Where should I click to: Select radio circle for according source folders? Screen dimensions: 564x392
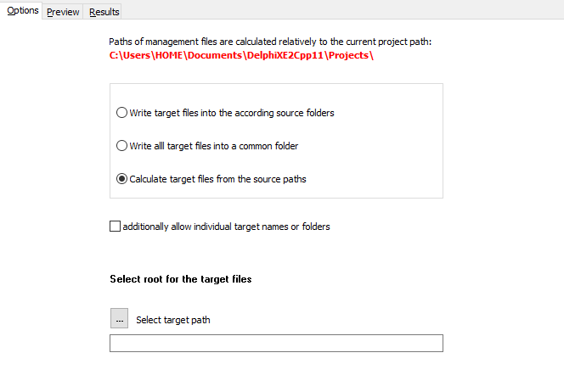click(122, 113)
